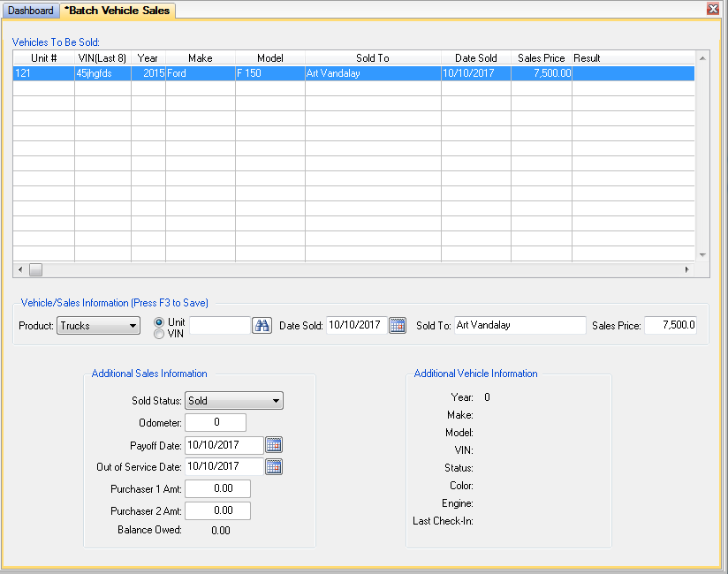This screenshot has width=728, height=574.
Task: Click the Odometer input field
Action: pos(216,422)
